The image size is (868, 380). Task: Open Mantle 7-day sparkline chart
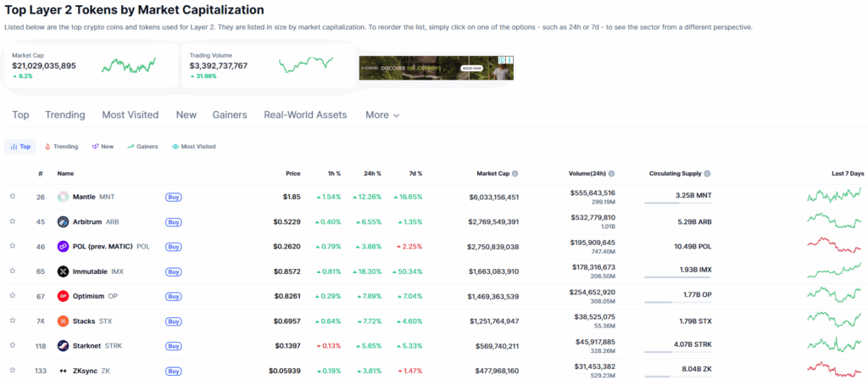[x=834, y=195]
